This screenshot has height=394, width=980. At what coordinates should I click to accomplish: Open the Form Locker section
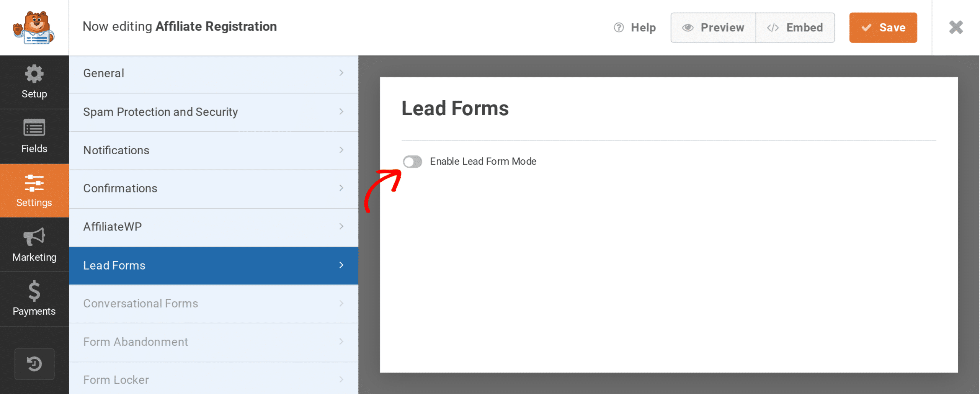click(214, 378)
